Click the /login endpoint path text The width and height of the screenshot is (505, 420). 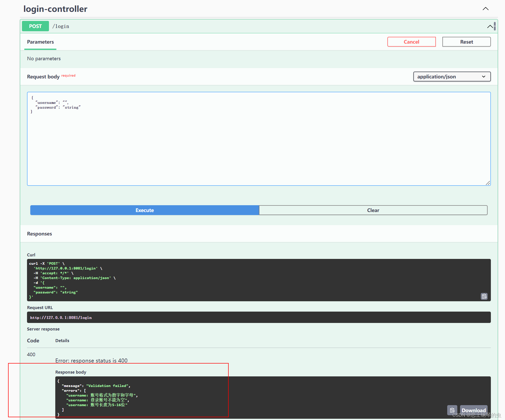point(61,26)
